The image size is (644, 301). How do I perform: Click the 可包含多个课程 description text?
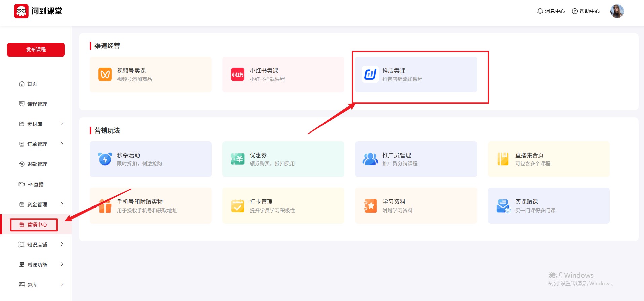point(533,164)
